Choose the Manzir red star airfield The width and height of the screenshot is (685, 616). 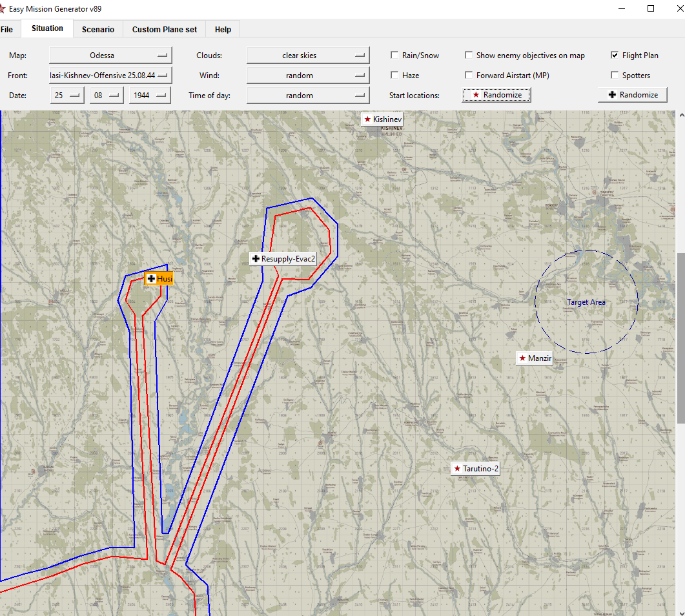pyautogui.click(x=535, y=358)
